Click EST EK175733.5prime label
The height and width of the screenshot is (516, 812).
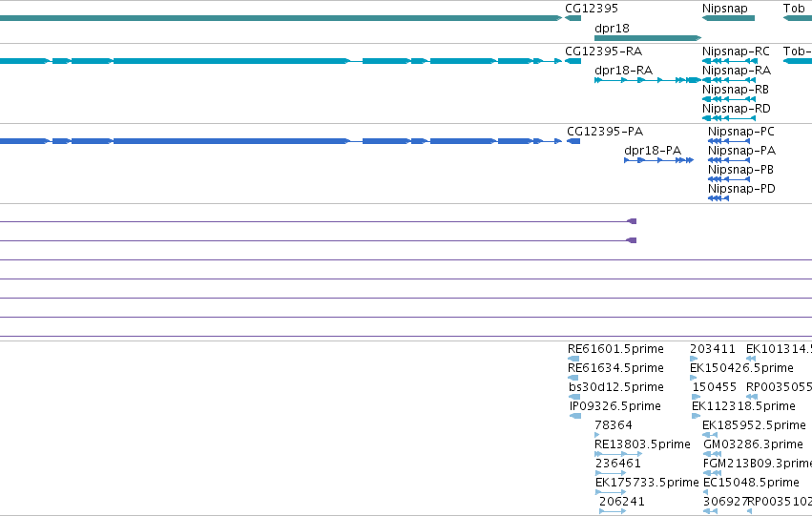[x=647, y=483]
